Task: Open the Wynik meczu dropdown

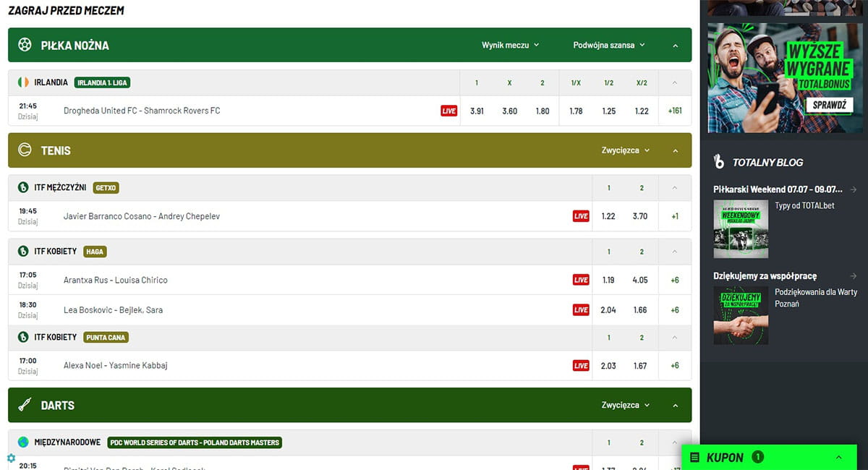Action: pyautogui.click(x=511, y=45)
